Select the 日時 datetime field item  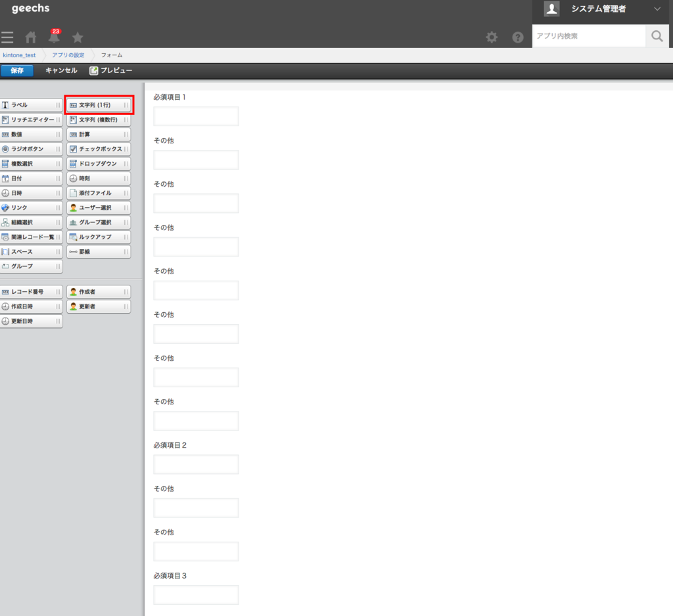(31, 193)
